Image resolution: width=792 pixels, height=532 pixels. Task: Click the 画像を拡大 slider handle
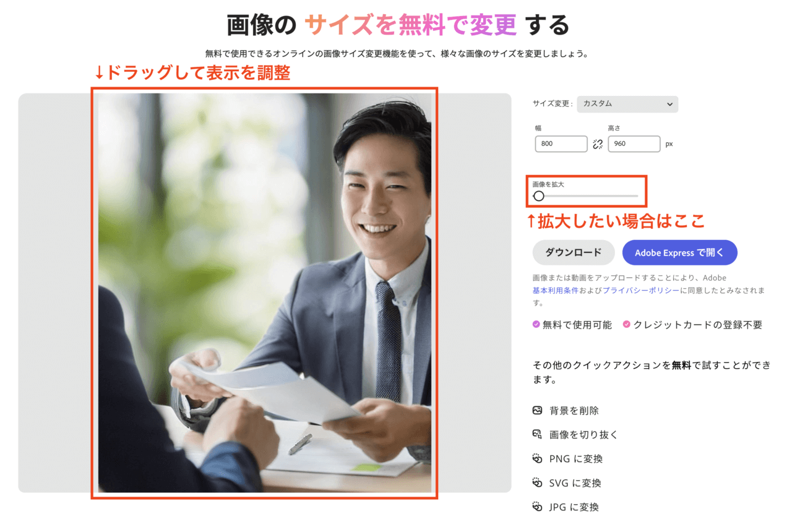(539, 196)
